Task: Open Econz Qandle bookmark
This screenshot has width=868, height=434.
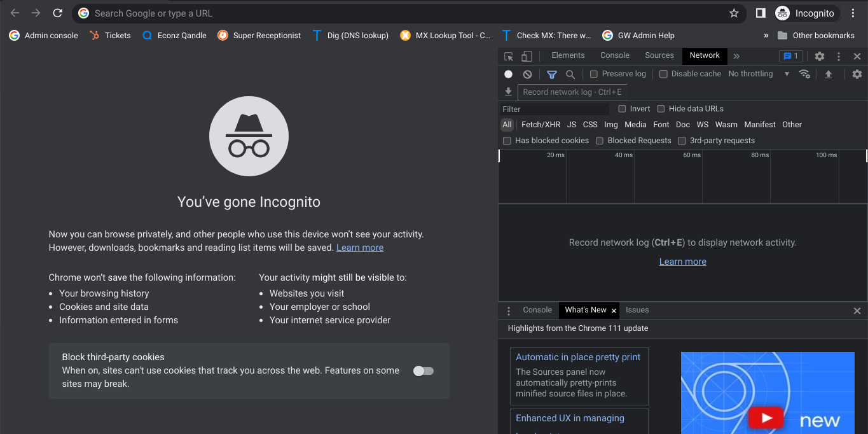Action: click(x=174, y=36)
